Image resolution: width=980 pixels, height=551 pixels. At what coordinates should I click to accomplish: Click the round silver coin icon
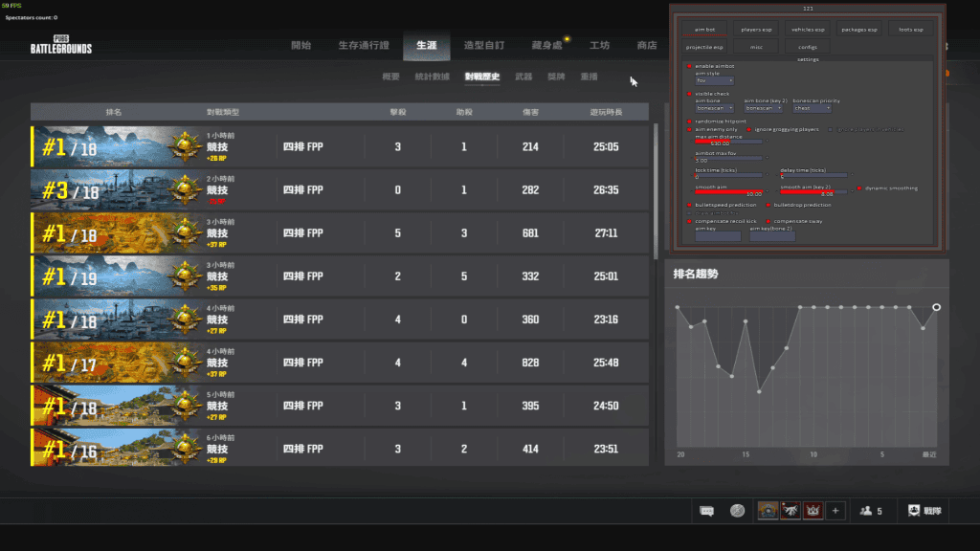point(737,511)
